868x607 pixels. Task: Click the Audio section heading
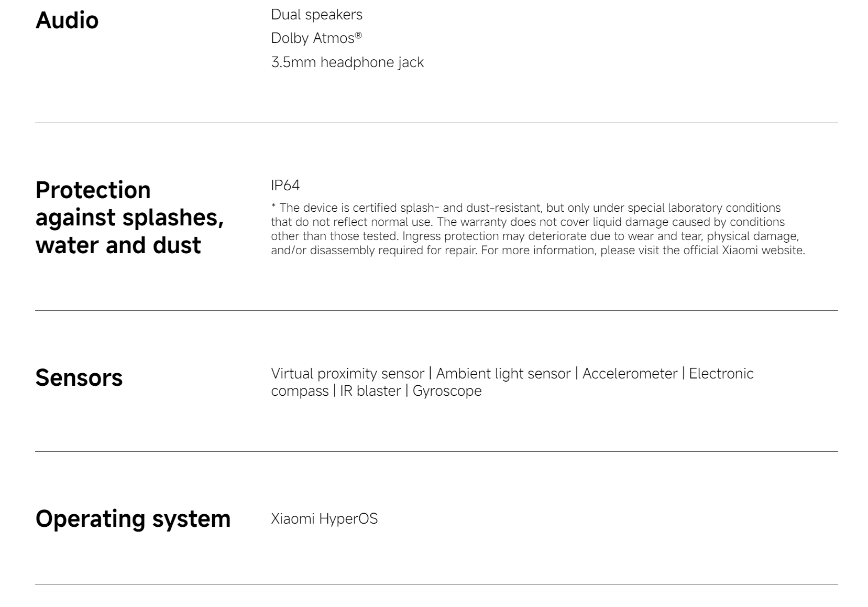[67, 20]
